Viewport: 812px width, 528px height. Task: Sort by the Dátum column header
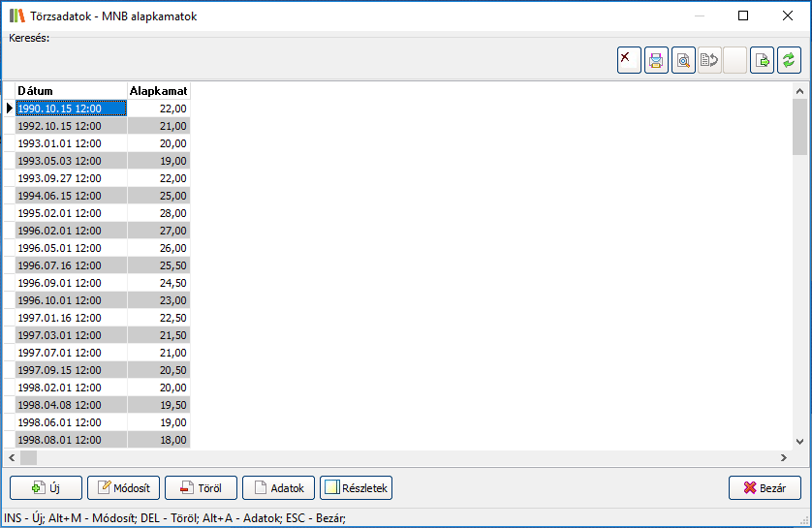click(x=71, y=91)
